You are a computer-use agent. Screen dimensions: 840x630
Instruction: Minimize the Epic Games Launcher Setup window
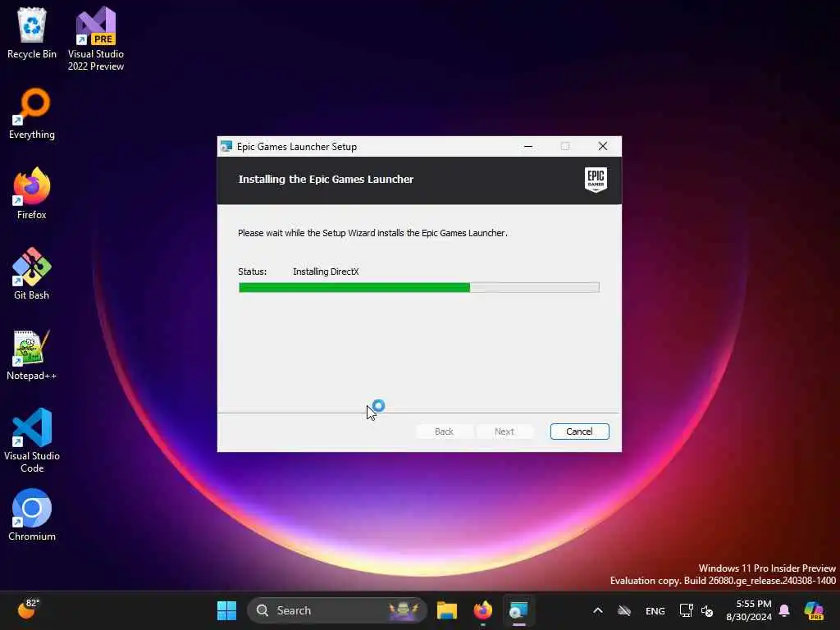(x=528, y=146)
